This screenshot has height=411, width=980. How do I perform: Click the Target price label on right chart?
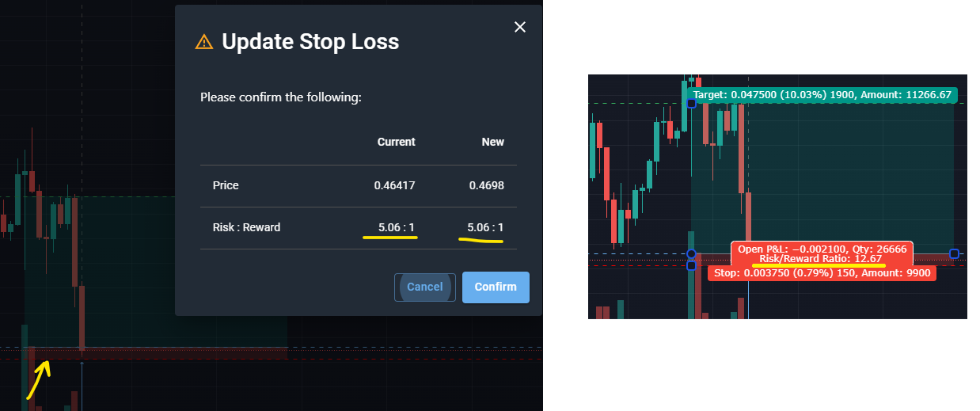822,95
